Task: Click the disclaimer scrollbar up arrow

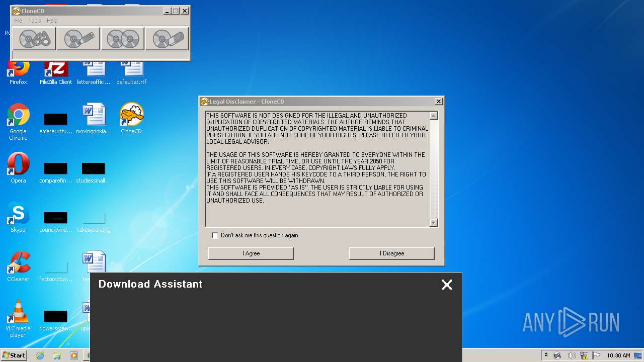Action: [x=434, y=116]
